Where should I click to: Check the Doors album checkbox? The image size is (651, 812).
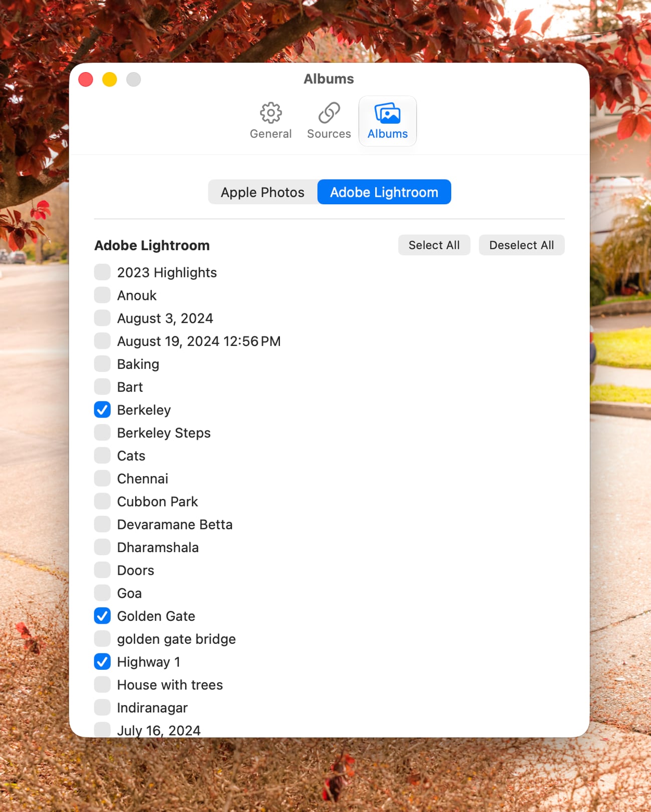tap(103, 570)
